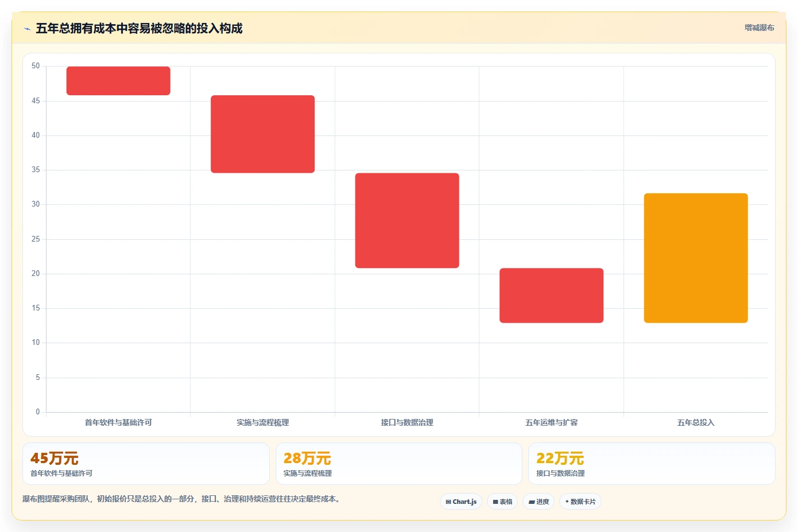Click the 首年软件与基础许可 axis label
Viewport: 798px width, 532px height.
118,422
